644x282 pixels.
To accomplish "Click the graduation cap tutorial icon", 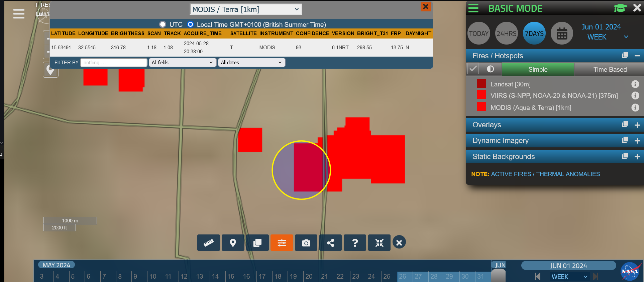I will [x=620, y=8].
